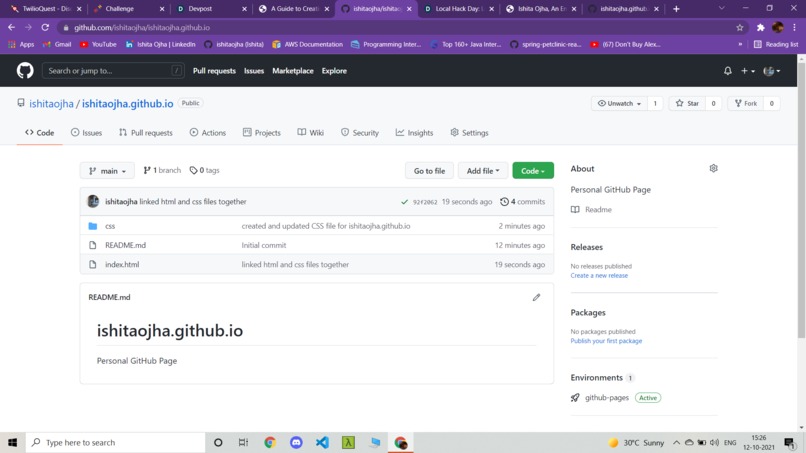Fork the repository
This screenshot has width=806, height=453.
pos(746,103)
